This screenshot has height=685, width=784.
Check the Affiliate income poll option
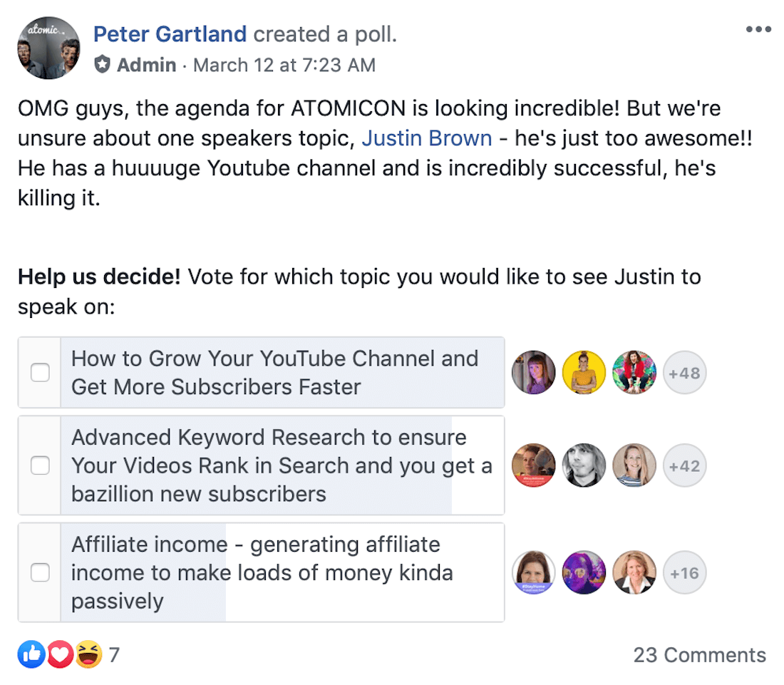[x=40, y=572]
